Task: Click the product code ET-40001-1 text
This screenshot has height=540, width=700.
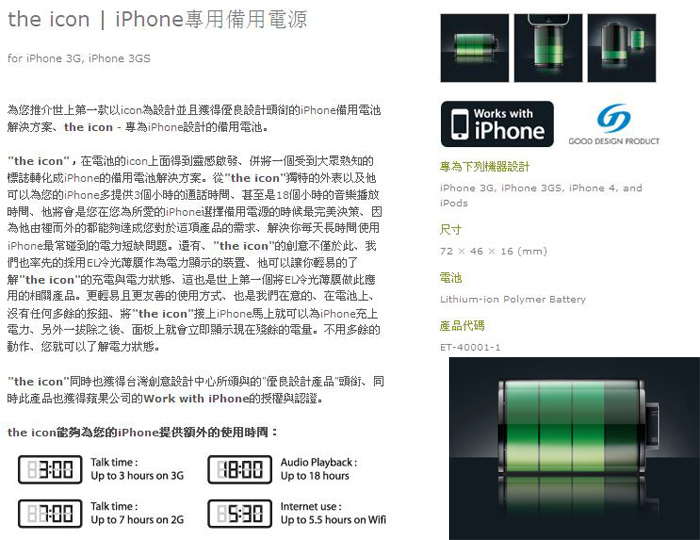Action: point(471,347)
